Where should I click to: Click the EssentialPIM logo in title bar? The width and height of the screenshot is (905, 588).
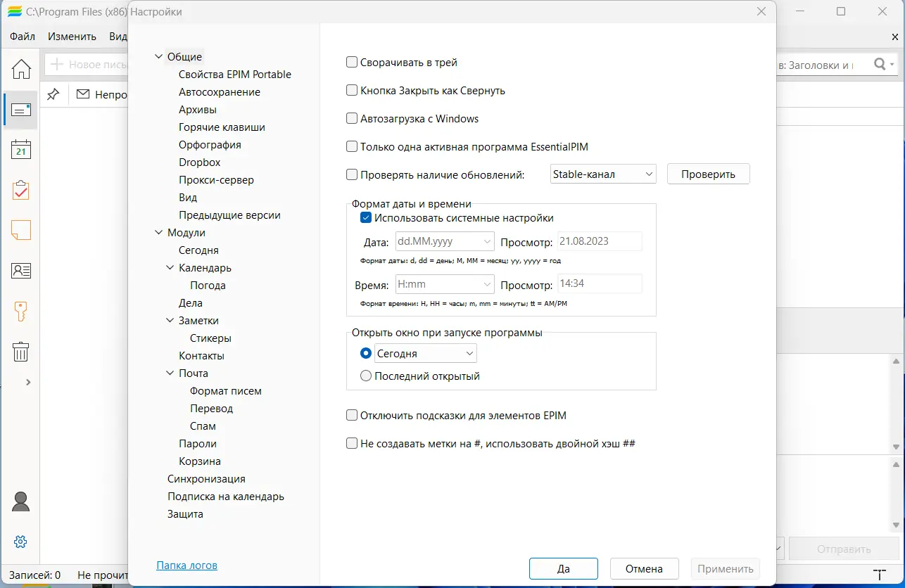click(x=14, y=12)
